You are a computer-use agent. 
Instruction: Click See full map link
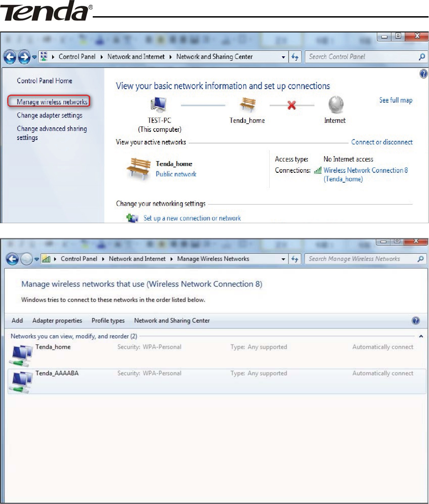pyautogui.click(x=396, y=100)
